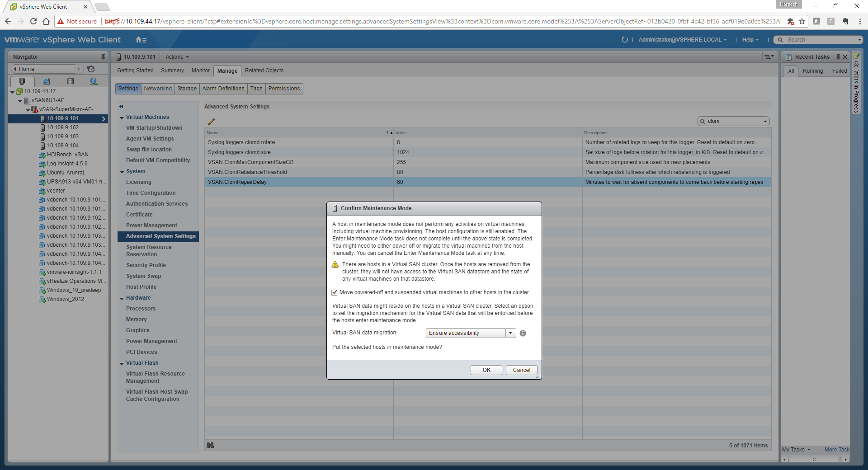The image size is (868, 470).
Task: Click the navigator history icon
Action: (x=91, y=69)
